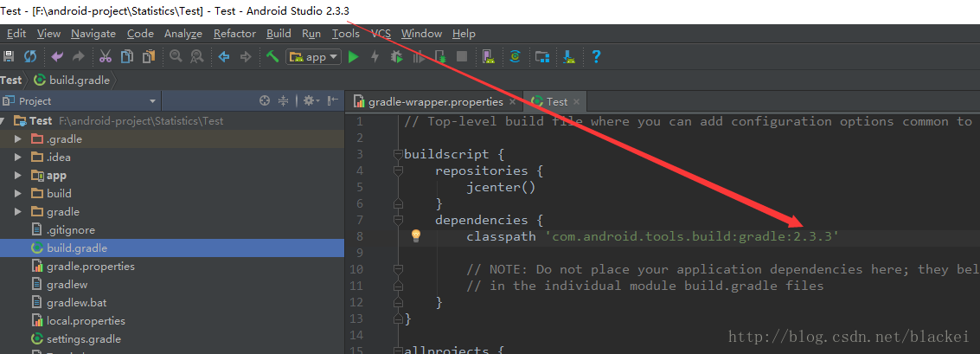Viewport: 980px width, 354px height.
Task: Open the Run menu
Action: [311, 34]
